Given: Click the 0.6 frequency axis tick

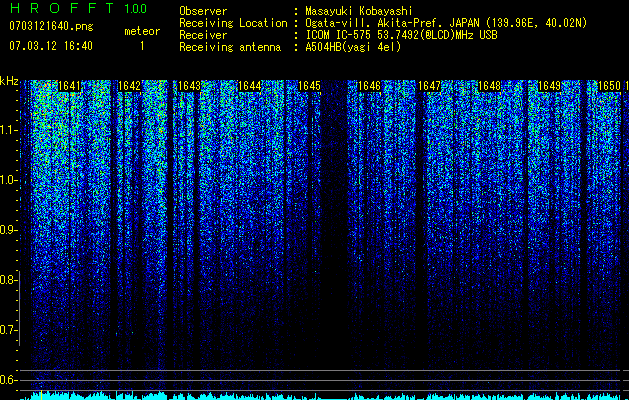Looking at the screenshot, I should tap(7, 380).
